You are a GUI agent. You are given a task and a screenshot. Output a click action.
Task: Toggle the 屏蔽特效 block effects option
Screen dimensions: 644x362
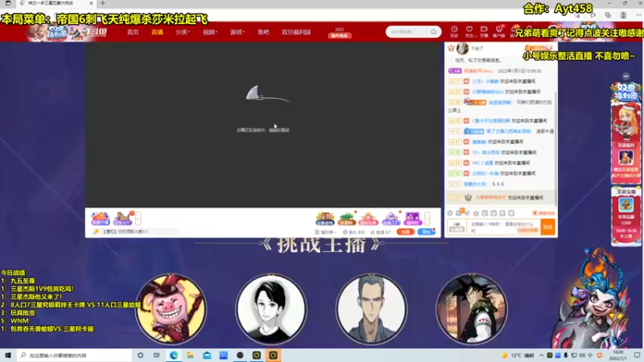coord(543,213)
